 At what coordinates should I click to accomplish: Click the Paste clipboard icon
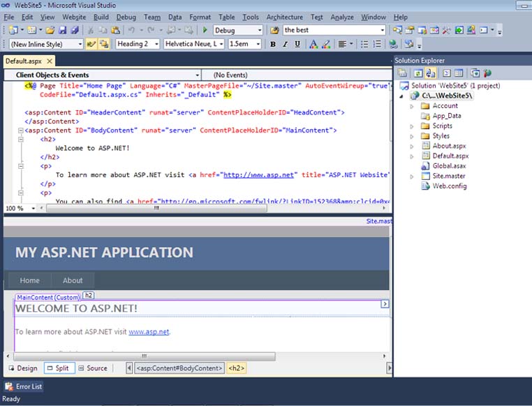coord(115,30)
